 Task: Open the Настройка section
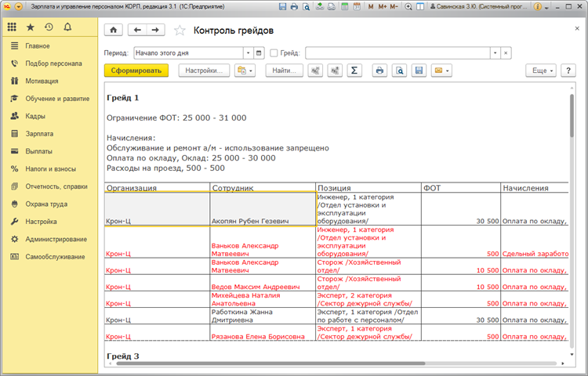click(50, 222)
